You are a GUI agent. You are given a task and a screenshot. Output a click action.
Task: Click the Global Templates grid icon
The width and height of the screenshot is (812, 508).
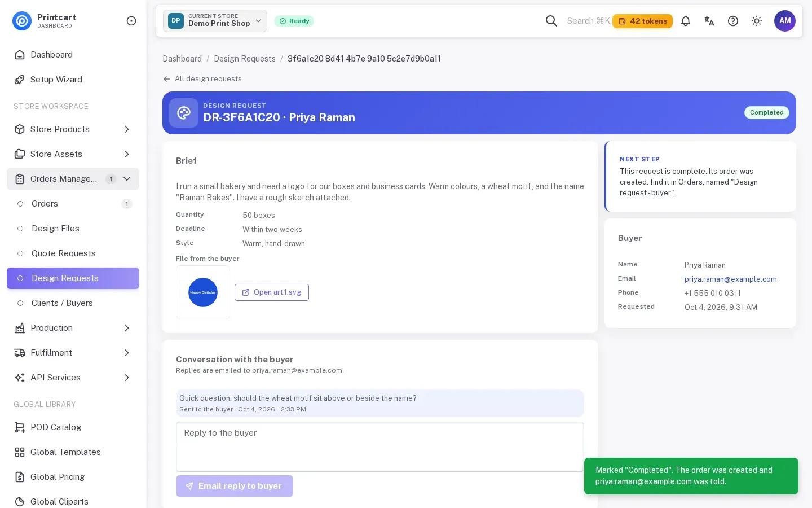pos(20,452)
